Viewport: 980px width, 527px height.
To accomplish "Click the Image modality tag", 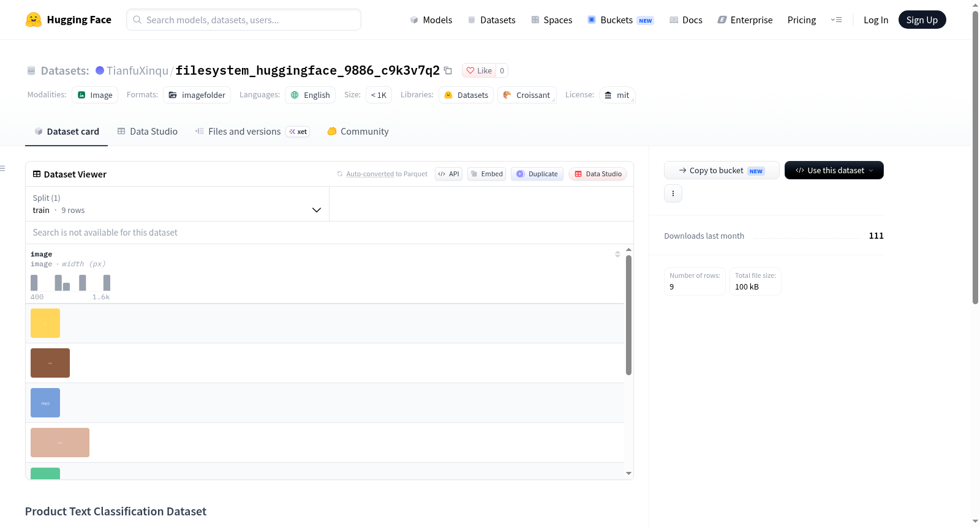I will tap(95, 95).
